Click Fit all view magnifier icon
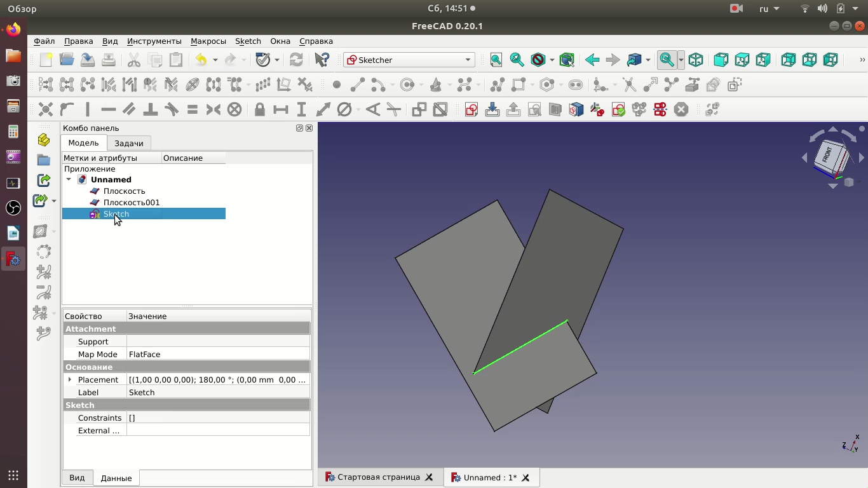Image resolution: width=868 pixels, height=488 pixels. (x=496, y=60)
